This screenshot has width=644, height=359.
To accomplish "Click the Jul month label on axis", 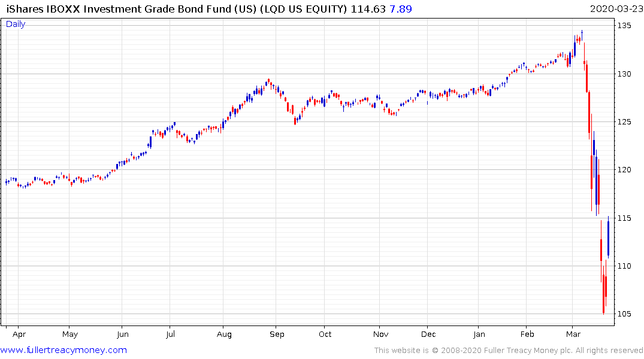I will click(x=170, y=334).
